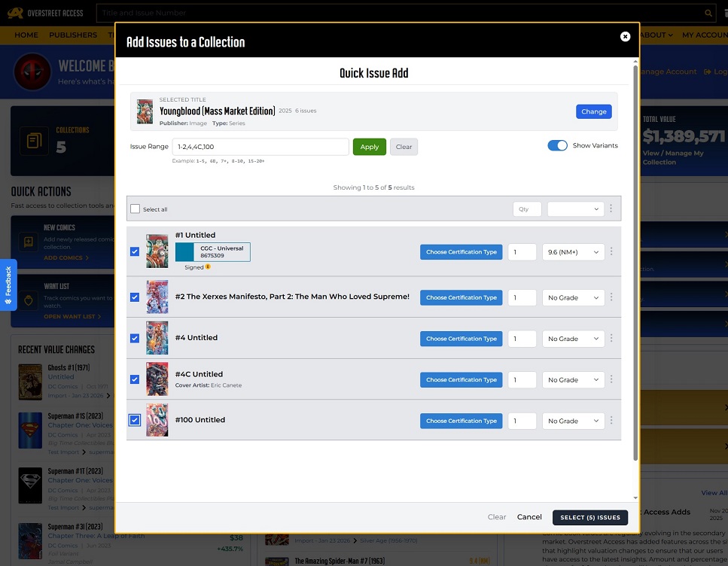Click SELECT (5) ISSUES button
This screenshot has width=728, height=566.
[x=590, y=517]
